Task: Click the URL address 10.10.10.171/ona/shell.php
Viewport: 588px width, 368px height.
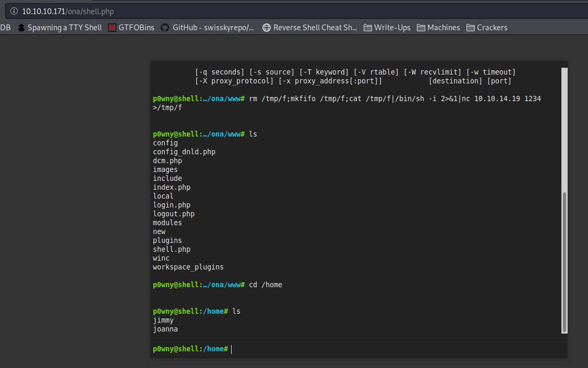Action: (x=68, y=11)
